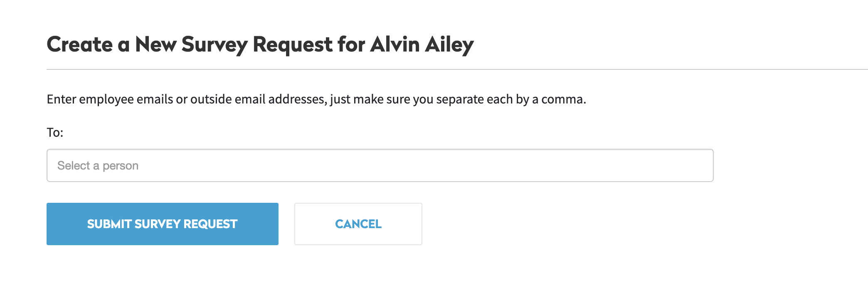Click the 'Create a New Survey Request' heading

(260, 44)
